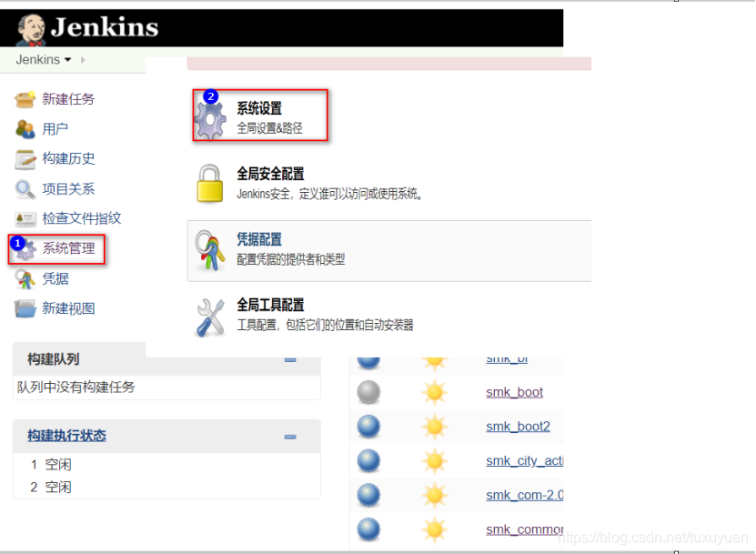Select executor 2 空闲 row

[x=166, y=487]
